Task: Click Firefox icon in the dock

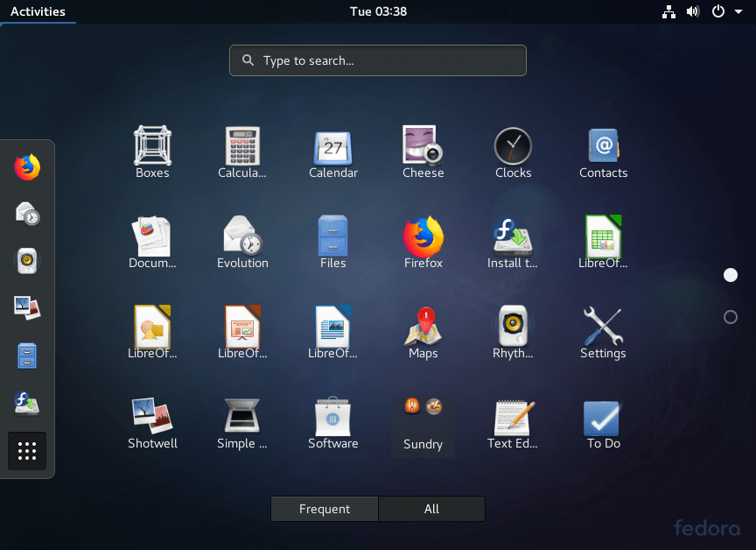Action: (27, 167)
